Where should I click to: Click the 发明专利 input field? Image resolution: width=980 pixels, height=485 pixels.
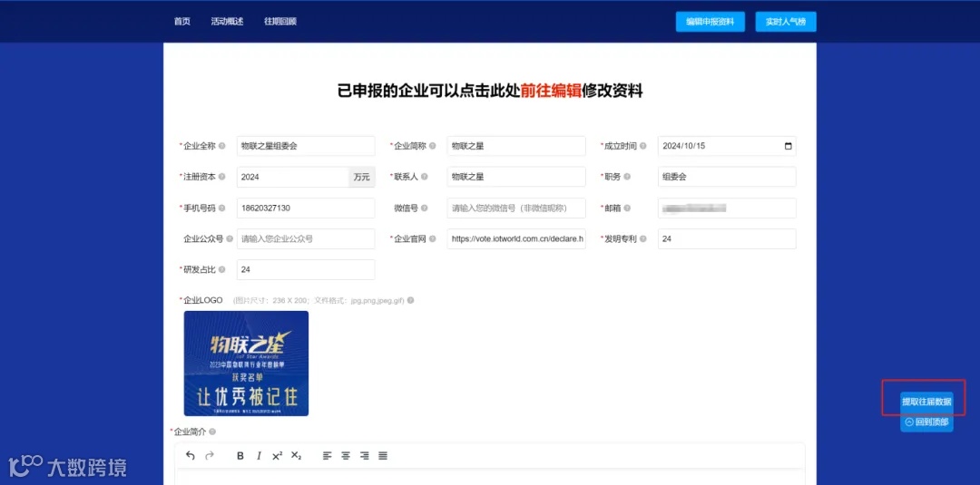pyautogui.click(x=727, y=238)
